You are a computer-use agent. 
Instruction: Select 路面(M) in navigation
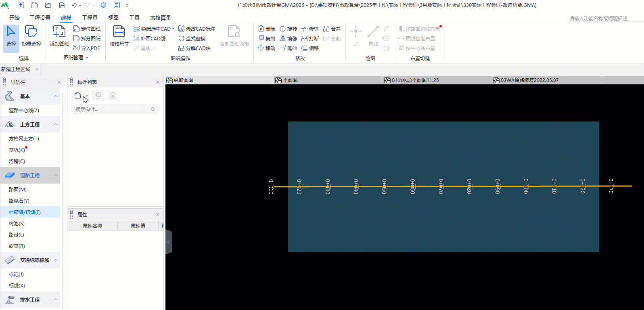18,189
